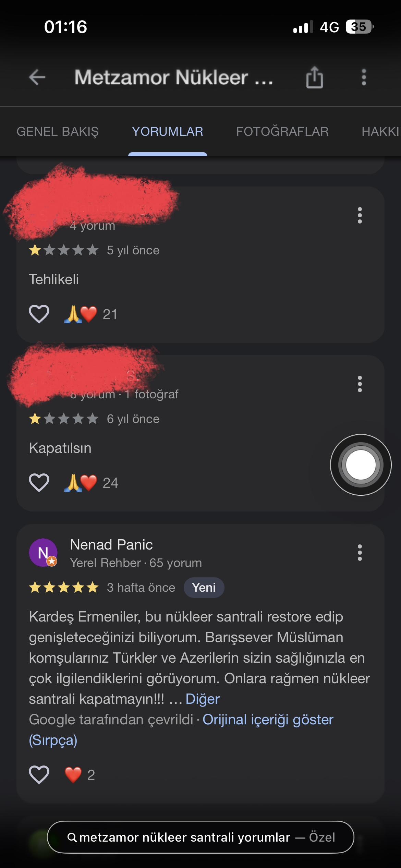Tap Nenad Panic's profile avatar

(43, 553)
